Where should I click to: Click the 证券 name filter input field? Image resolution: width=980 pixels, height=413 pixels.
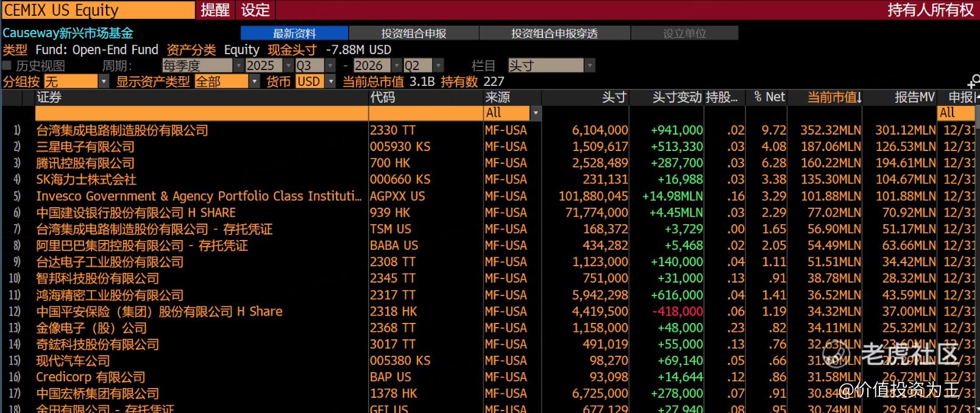pyautogui.click(x=201, y=113)
